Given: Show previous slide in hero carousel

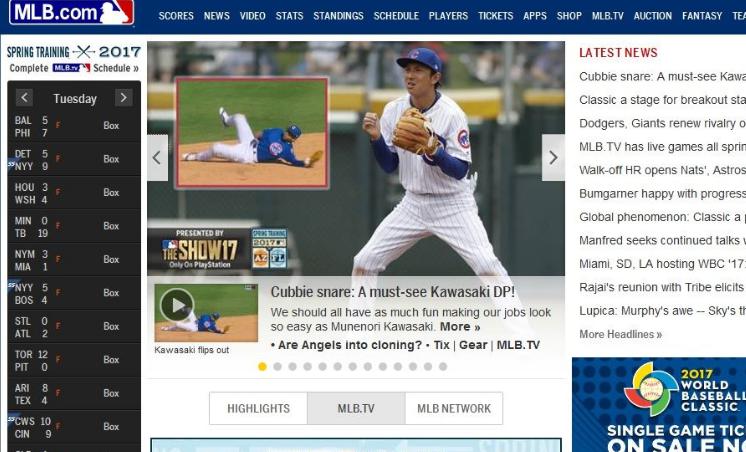Looking at the screenshot, I should (x=157, y=157).
